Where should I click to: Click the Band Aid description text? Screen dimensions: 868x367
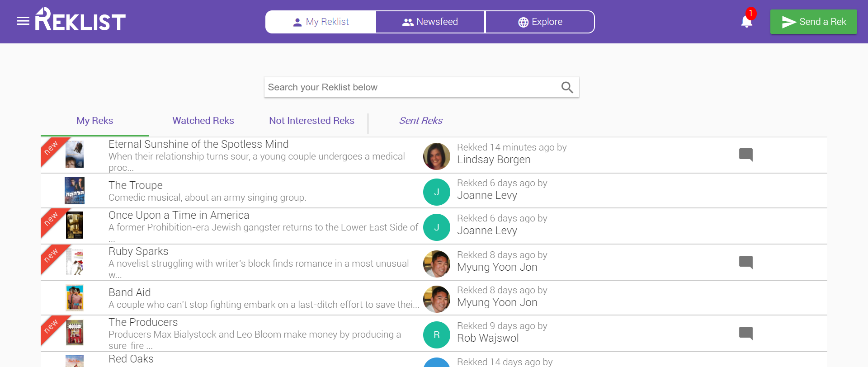coord(264,305)
